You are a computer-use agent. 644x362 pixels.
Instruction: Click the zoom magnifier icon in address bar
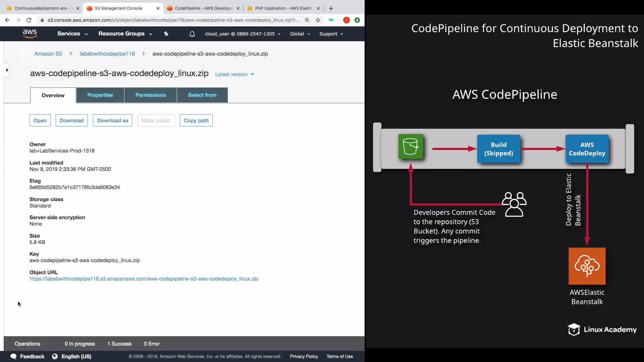(307, 20)
